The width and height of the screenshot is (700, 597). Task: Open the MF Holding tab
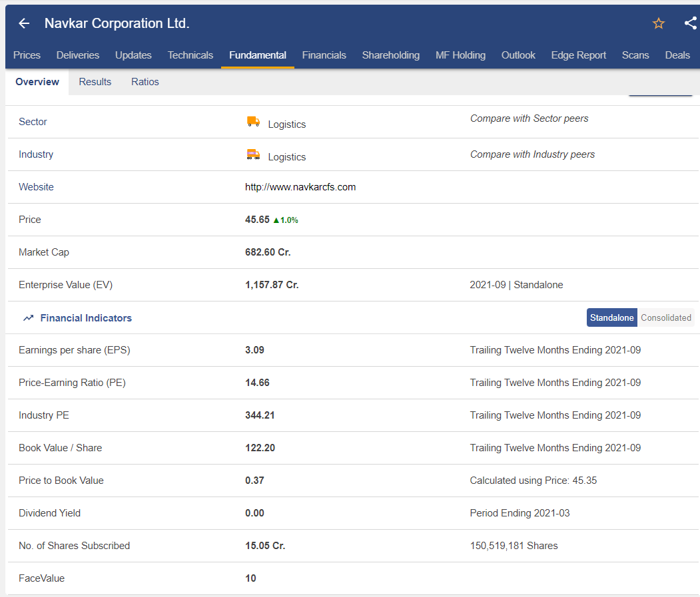(460, 55)
